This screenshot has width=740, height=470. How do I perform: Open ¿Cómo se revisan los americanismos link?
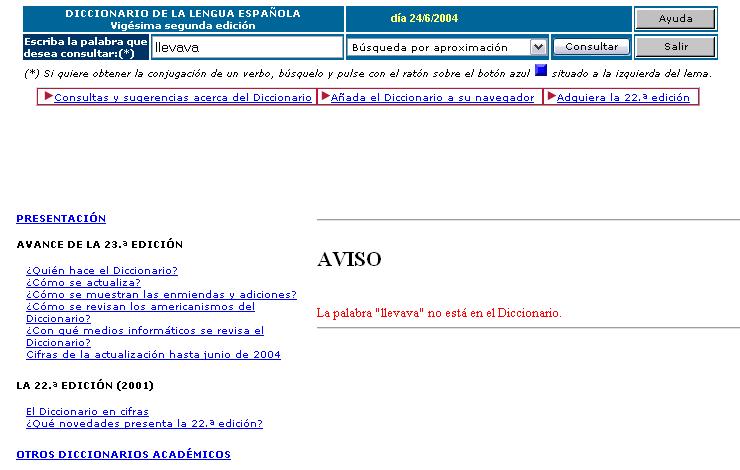click(x=141, y=312)
